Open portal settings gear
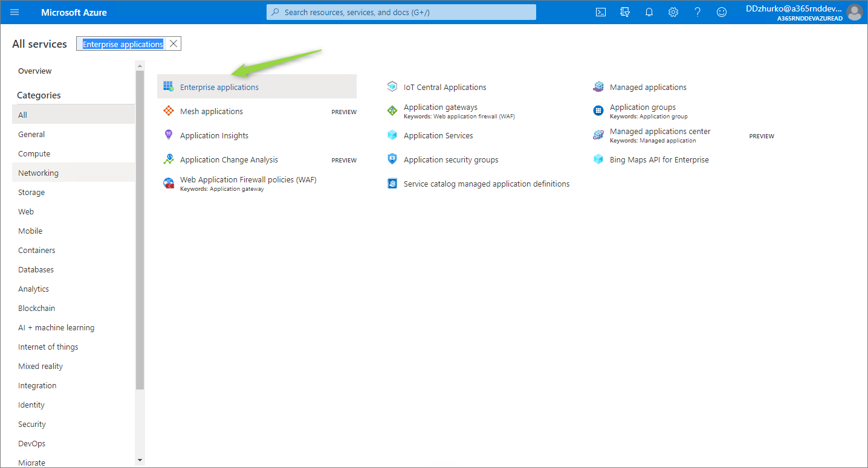Image resolution: width=868 pixels, height=468 pixels. pyautogui.click(x=673, y=12)
